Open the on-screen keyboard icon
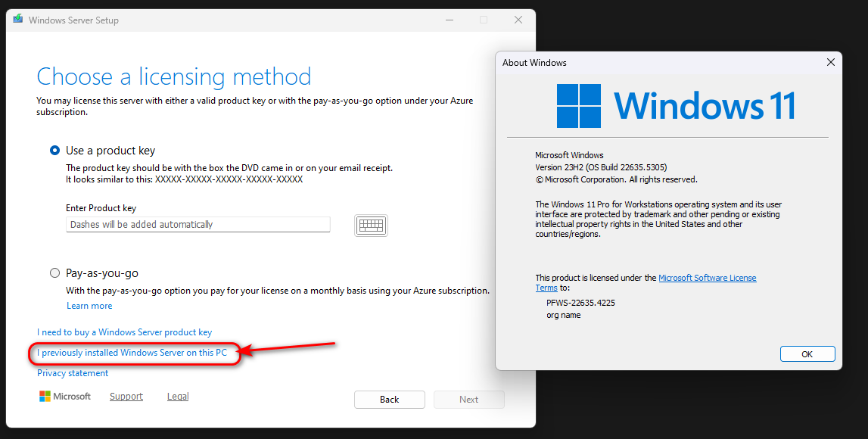The width and height of the screenshot is (868, 439). coord(371,226)
